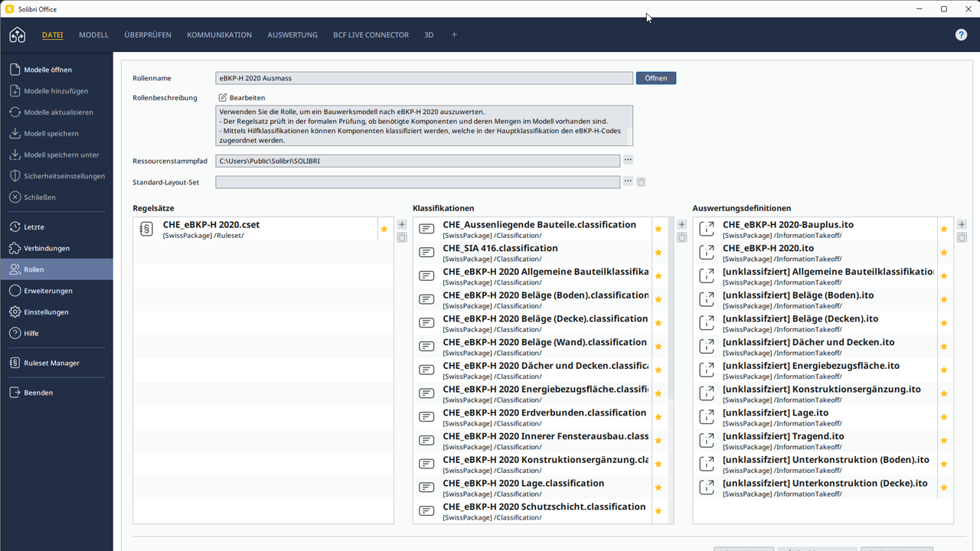Add a new tab with plus icon
The image size is (980, 551).
454,34
